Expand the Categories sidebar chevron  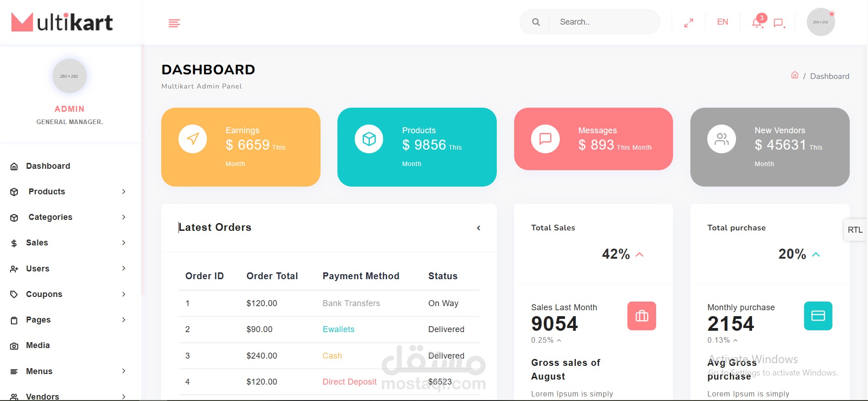tap(124, 217)
